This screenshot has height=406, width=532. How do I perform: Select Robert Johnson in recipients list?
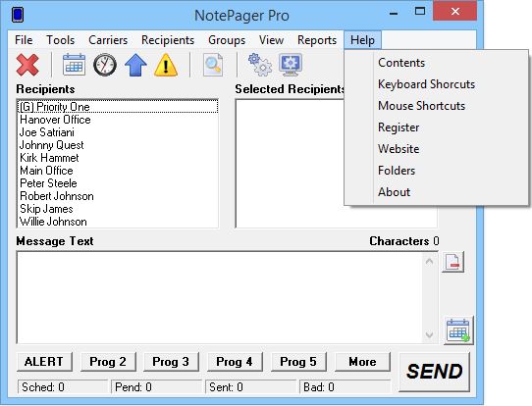[x=118, y=196]
